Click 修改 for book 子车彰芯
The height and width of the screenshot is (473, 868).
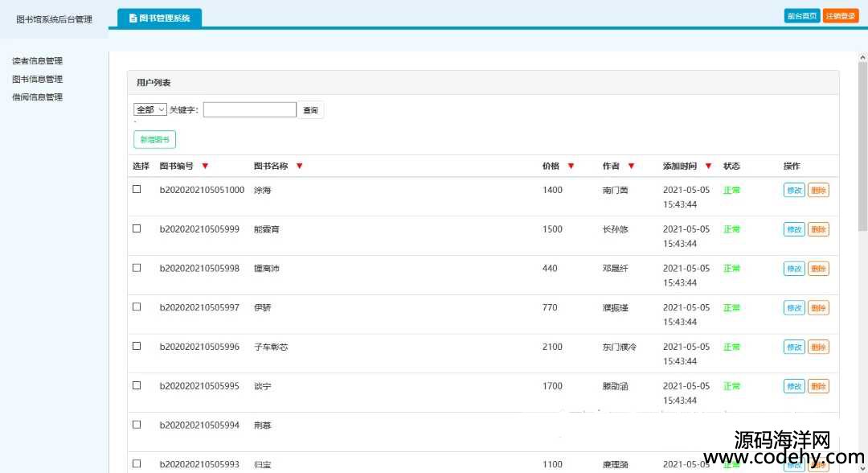[794, 348]
